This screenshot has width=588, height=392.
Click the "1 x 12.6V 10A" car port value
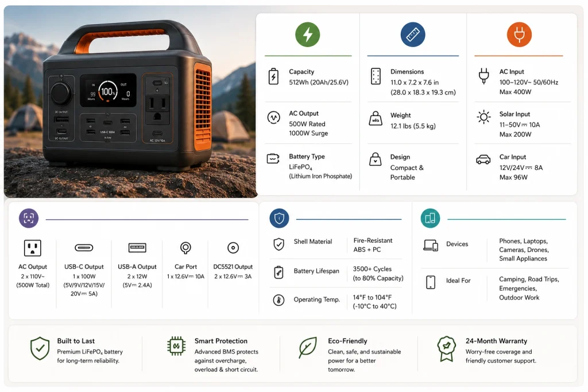(185, 277)
